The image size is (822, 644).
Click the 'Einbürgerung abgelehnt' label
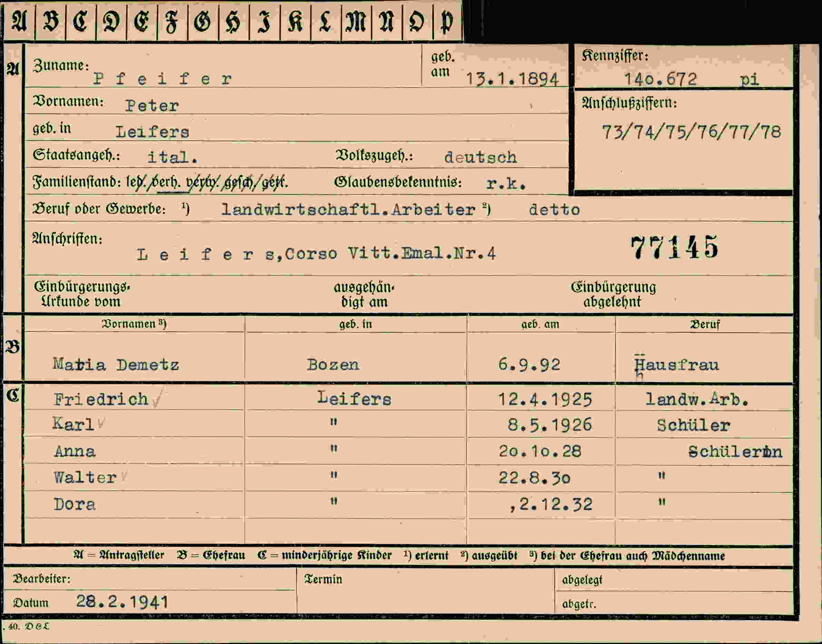(x=613, y=294)
